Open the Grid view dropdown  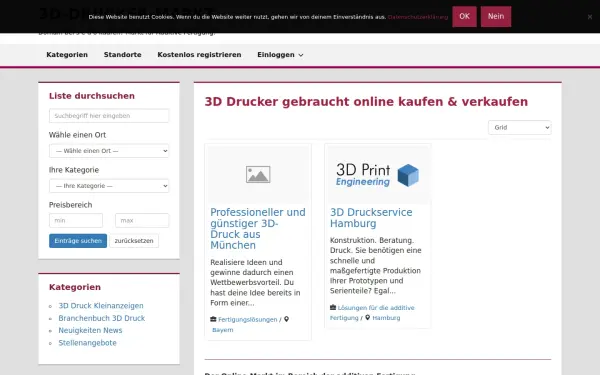point(520,127)
